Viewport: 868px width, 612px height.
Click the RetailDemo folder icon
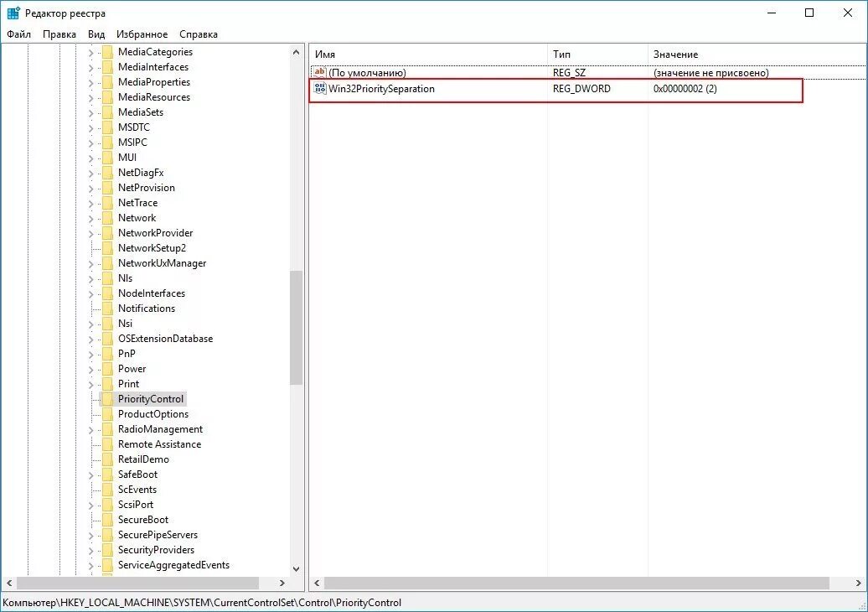pyautogui.click(x=107, y=459)
